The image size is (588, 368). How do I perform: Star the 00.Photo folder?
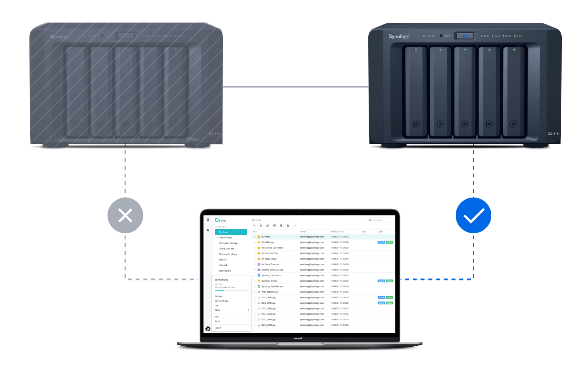255,237
